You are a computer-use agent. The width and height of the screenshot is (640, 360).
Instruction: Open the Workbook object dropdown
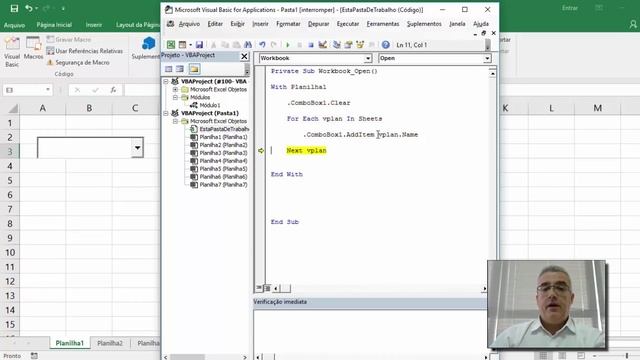(368, 58)
